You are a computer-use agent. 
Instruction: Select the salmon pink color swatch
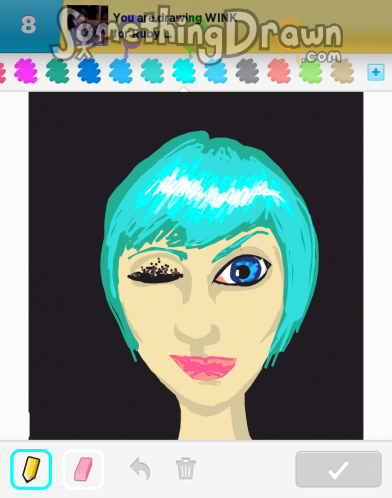pyautogui.click(x=279, y=71)
